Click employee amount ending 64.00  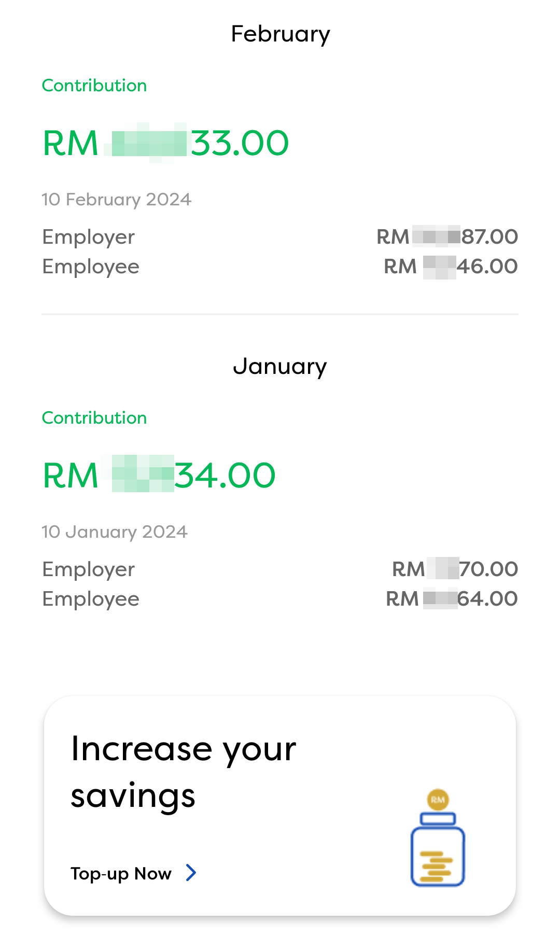click(x=452, y=599)
